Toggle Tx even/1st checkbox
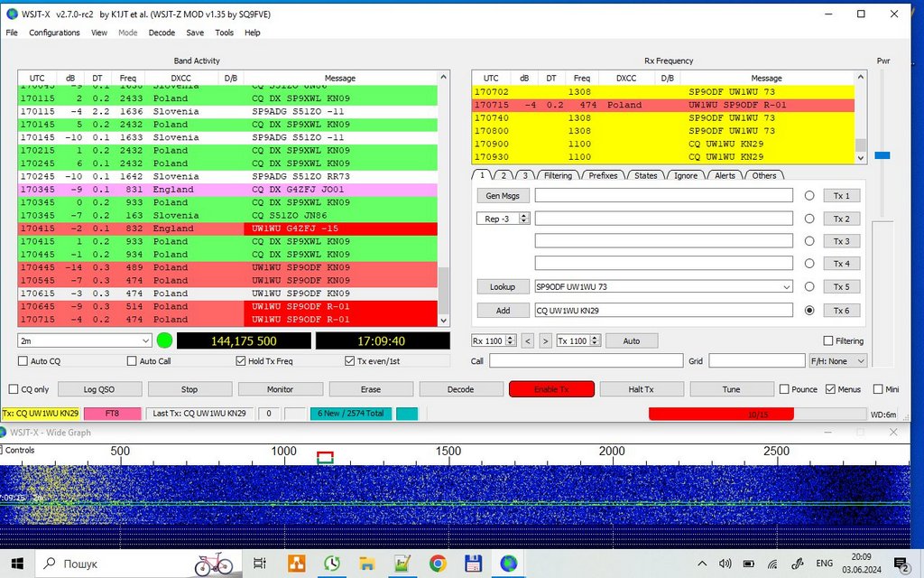The height and width of the screenshot is (578, 924). (349, 361)
